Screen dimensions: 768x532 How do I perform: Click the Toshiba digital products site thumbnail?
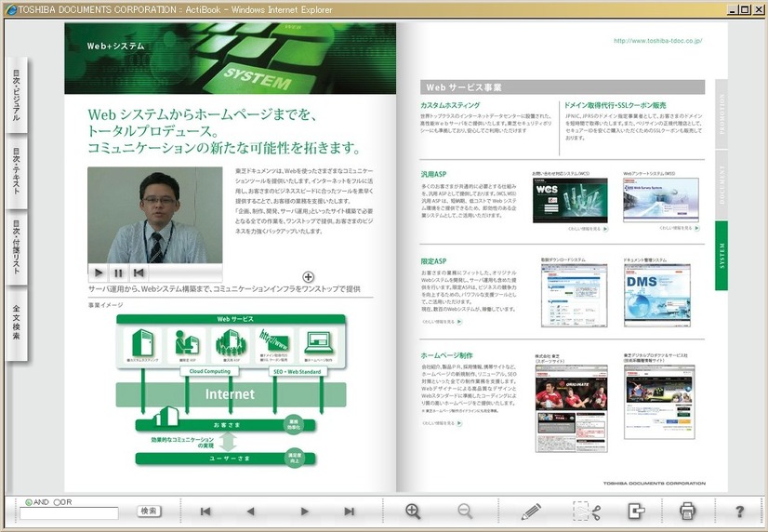(659, 402)
